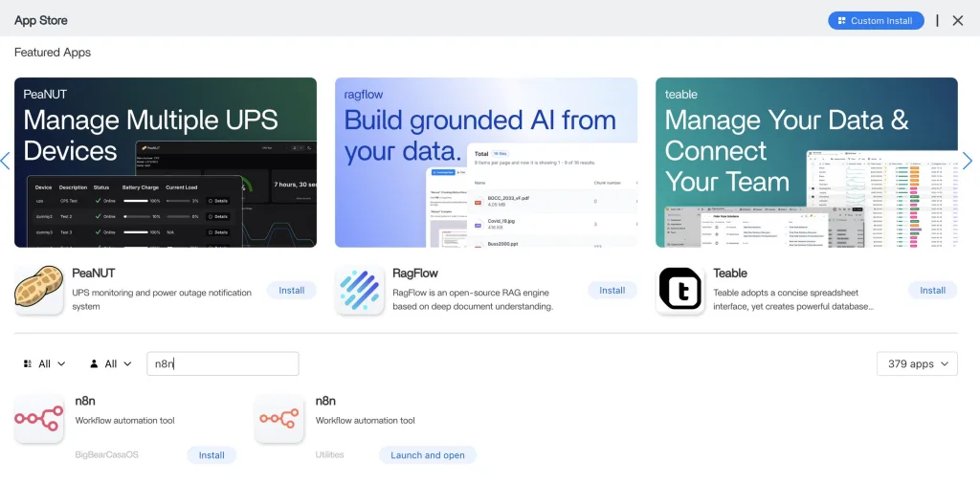This screenshot has height=504, width=980.
Task: Click the search field containing n8n
Action: [x=222, y=363]
